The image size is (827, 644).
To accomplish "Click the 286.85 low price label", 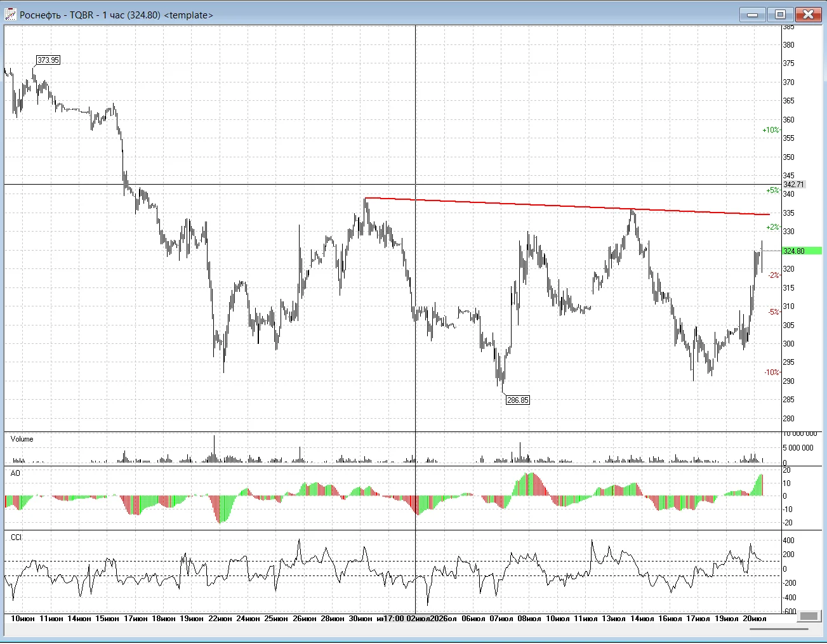I will pyautogui.click(x=518, y=400).
